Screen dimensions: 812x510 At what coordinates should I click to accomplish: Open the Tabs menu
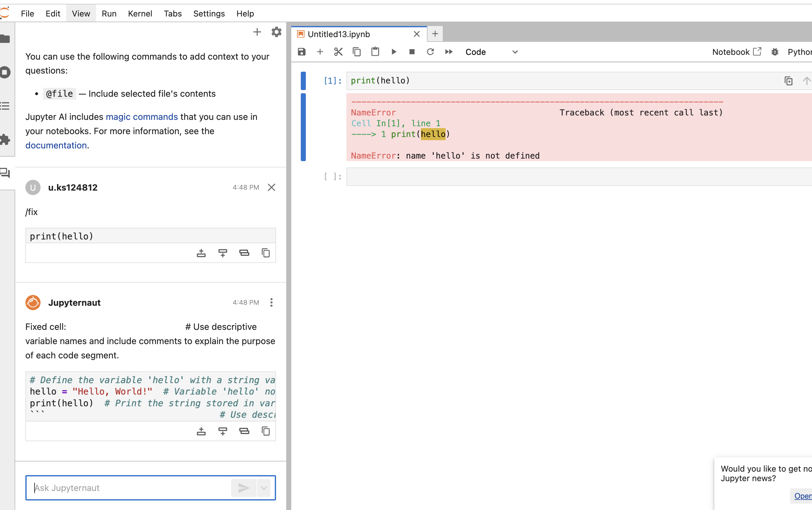pos(173,14)
